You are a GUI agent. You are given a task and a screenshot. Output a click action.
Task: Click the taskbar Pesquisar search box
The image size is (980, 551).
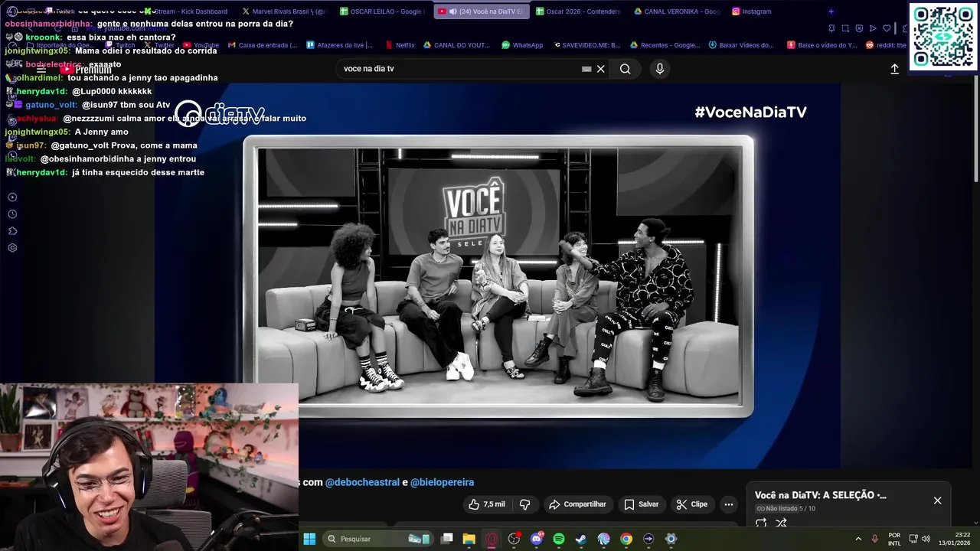[x=377, y=539]
